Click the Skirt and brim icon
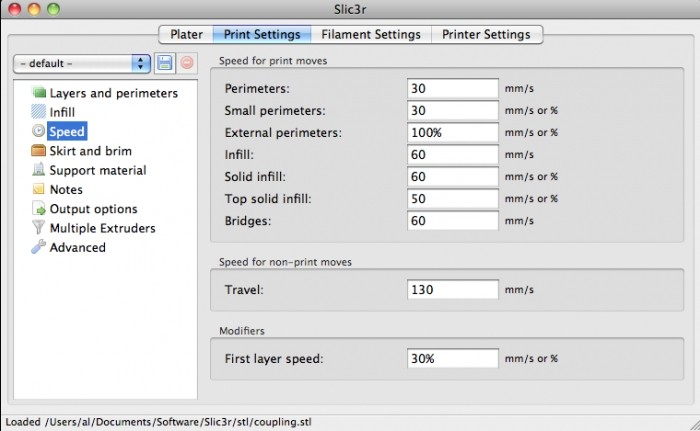 click(x=39, y=151)
